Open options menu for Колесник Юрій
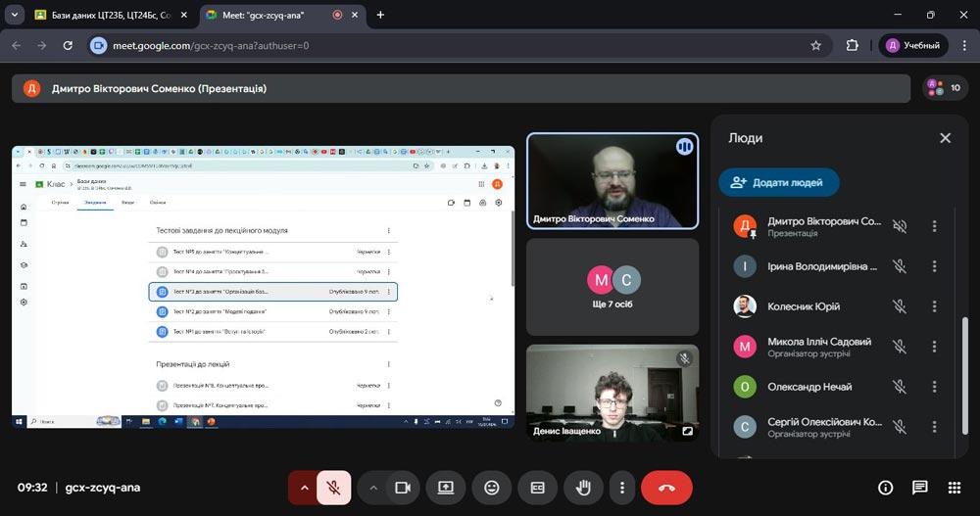 (934, 306)
